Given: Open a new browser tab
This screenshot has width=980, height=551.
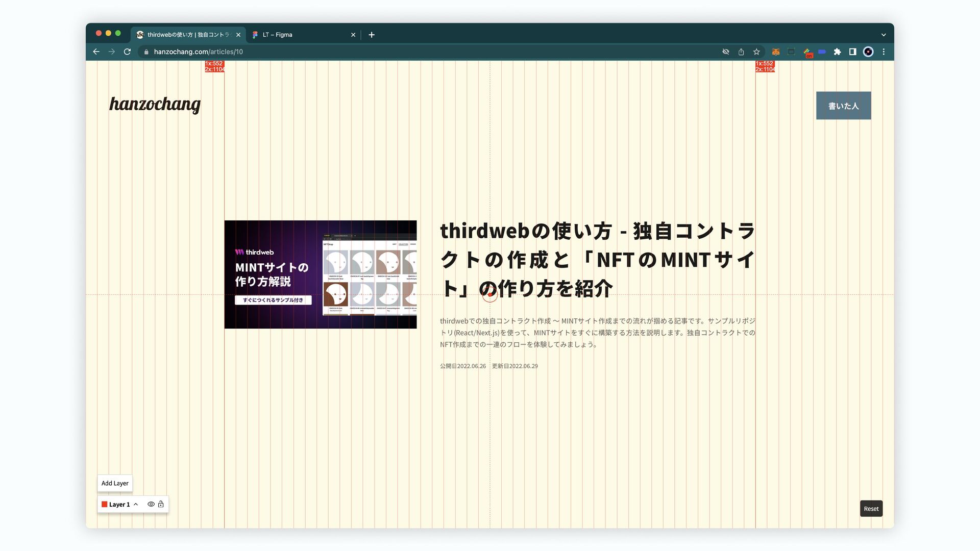Looking at the screenshot, I should click(372, 35).
